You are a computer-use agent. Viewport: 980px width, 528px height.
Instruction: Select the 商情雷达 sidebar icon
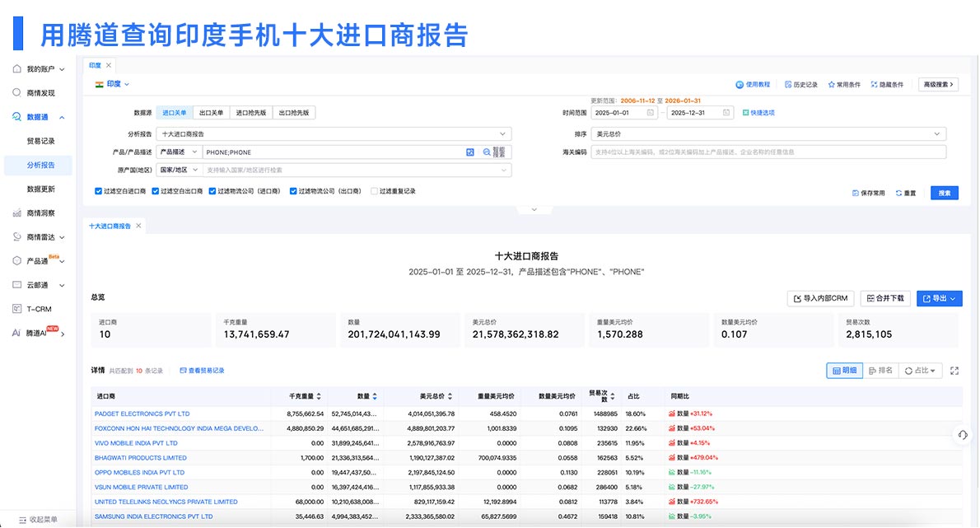pyautogui.click(x=39, y=236)
